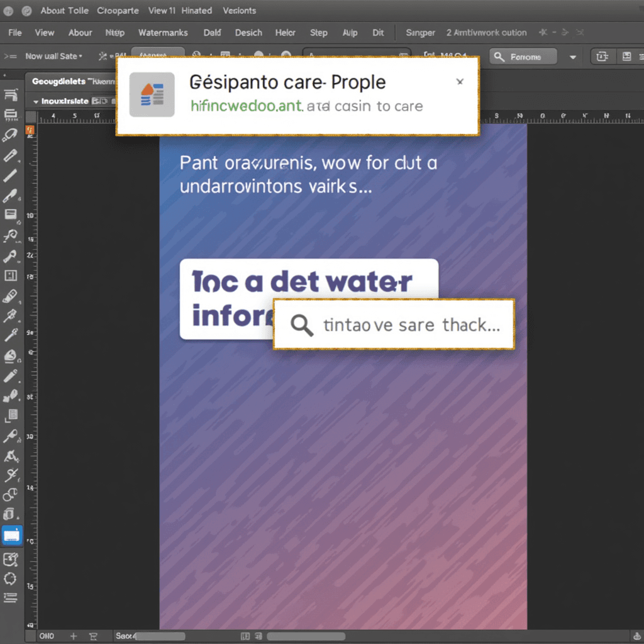The width and height of the screenshot is (644, 644).
Task: Click the magnifier icon in the canvas search box
Action: pyautogui.click(x=302, y=325)
